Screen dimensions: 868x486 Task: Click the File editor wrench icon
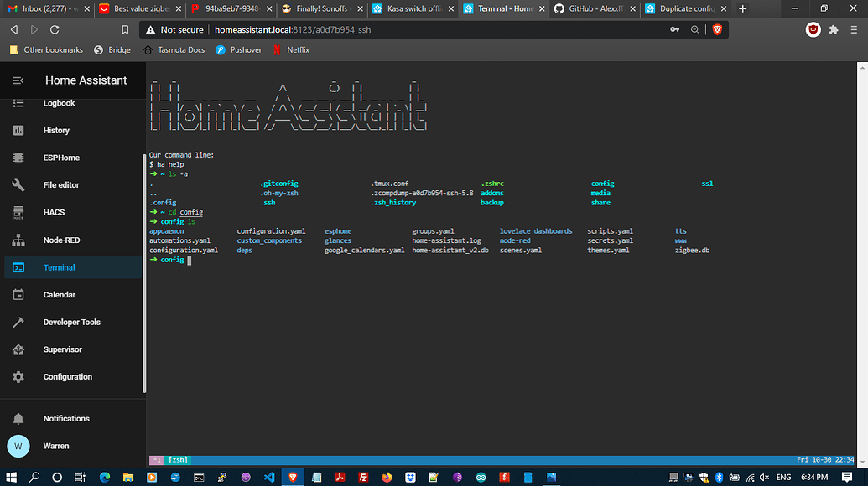tap(18, 184)
